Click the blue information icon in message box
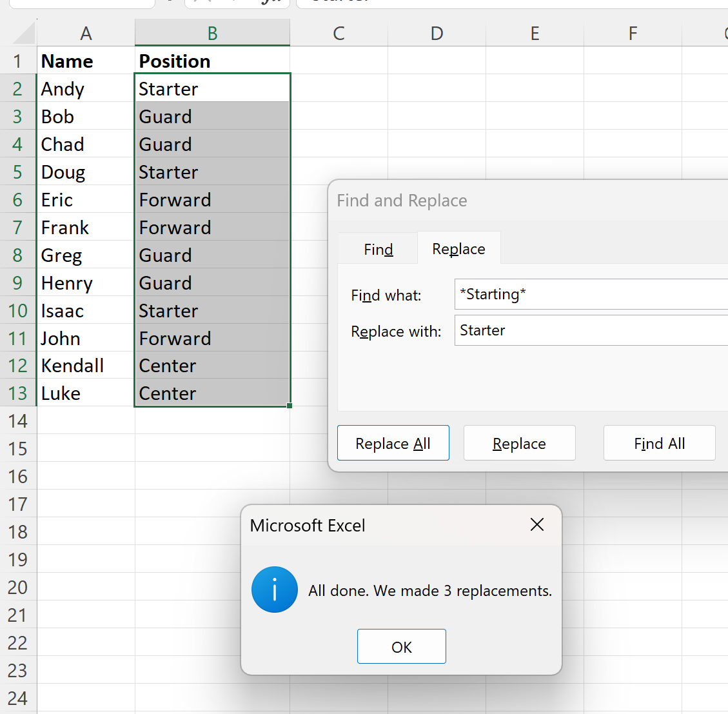 click(275, 590)
